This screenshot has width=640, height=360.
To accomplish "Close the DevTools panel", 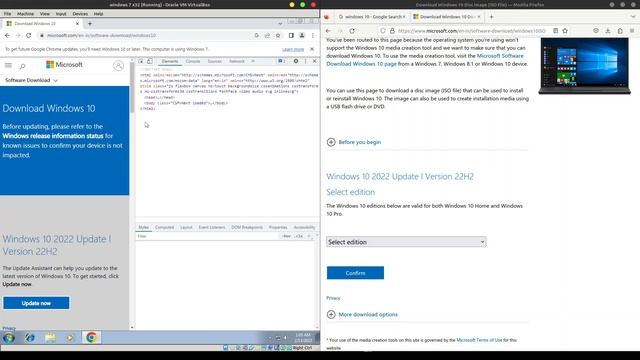I will point(314,61).
